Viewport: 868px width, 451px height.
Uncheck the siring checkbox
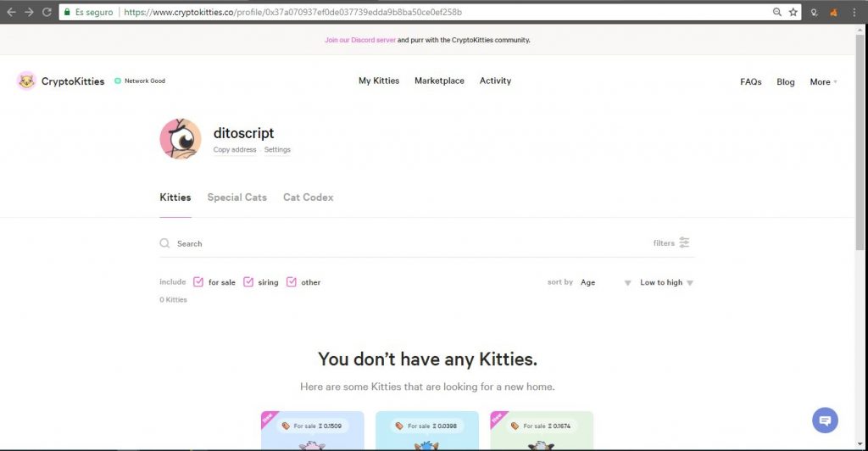tap(248, 281)
